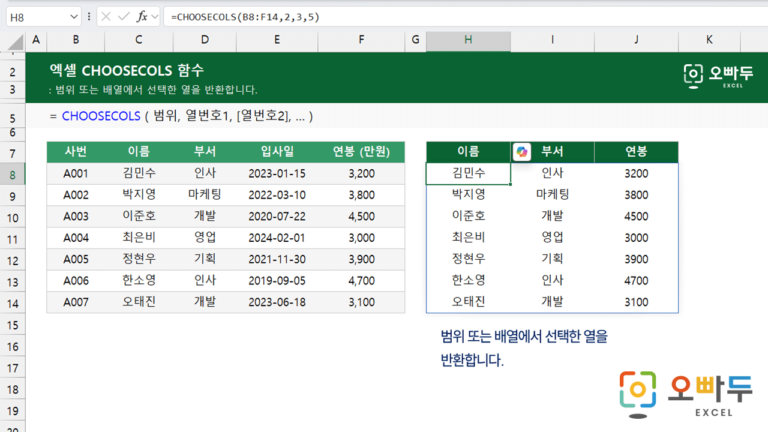Click the selected result cell 김민수
The image size is (768, 432).
pyautogui.click(x=468, y=173)
